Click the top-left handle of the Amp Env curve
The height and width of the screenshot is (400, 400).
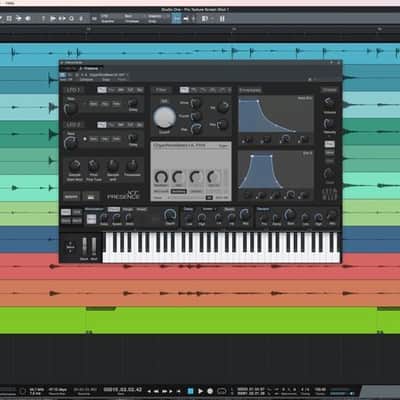tap(257, 100)
